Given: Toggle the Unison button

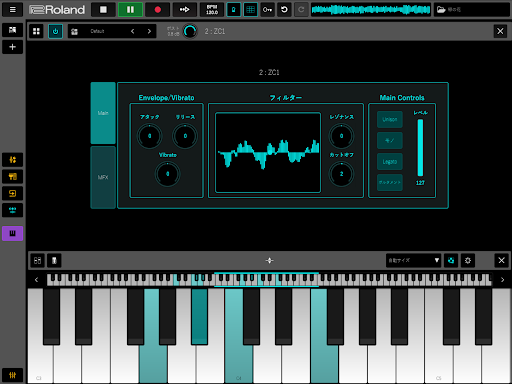Looking at the screenshot, I should pyautogui.click(x=390, y=119).
